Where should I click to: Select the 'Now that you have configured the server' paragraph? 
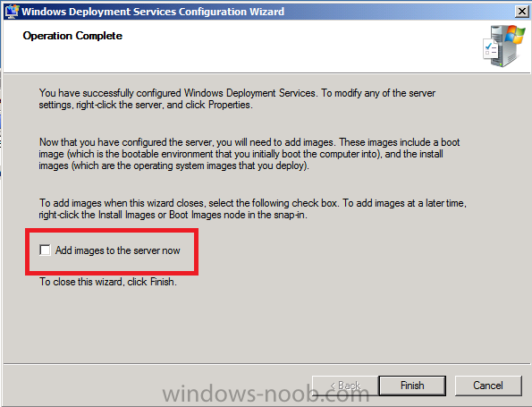(249, 154)
